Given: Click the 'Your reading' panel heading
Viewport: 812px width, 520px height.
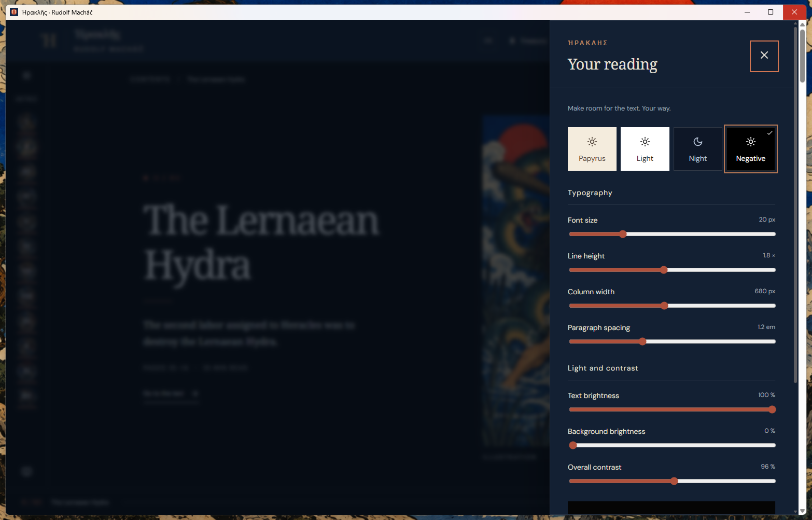Looking at the screenshot, I should coord(612,64).
